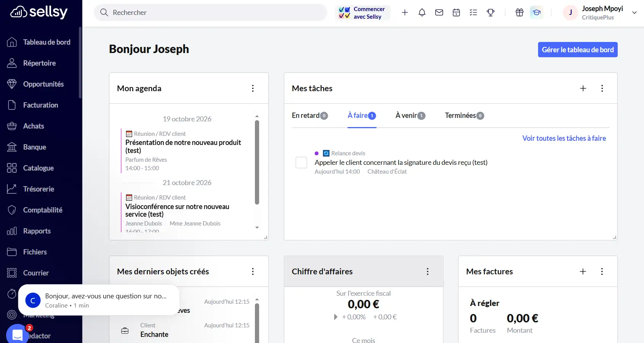
Task: Open Mon agenda three-dot options menu
Action: click(253, 89)
